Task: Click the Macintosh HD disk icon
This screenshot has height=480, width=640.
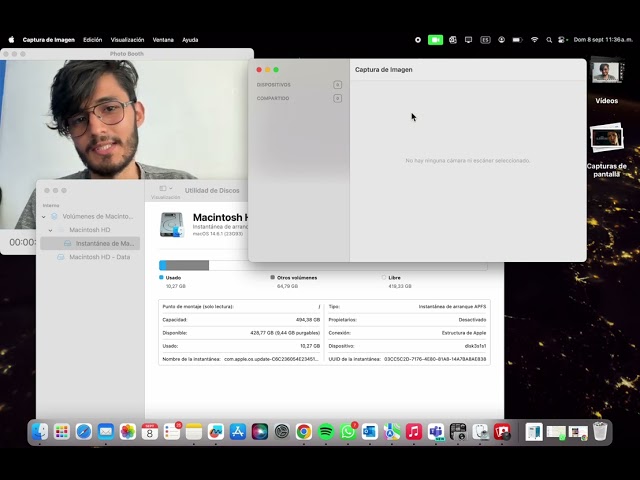Action: point(172,224)
